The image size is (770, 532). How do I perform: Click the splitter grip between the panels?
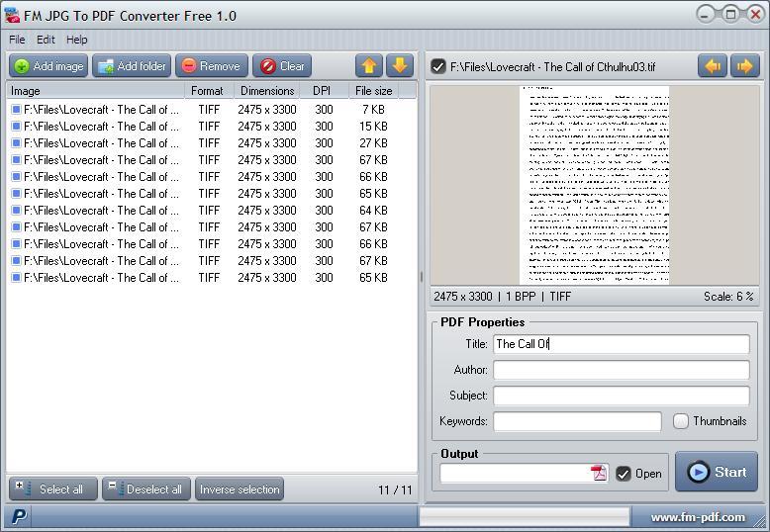click(422, 277)
